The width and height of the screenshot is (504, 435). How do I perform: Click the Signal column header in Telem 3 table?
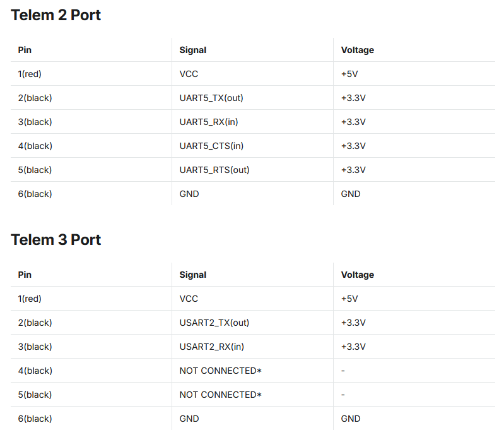coord(193,275)
